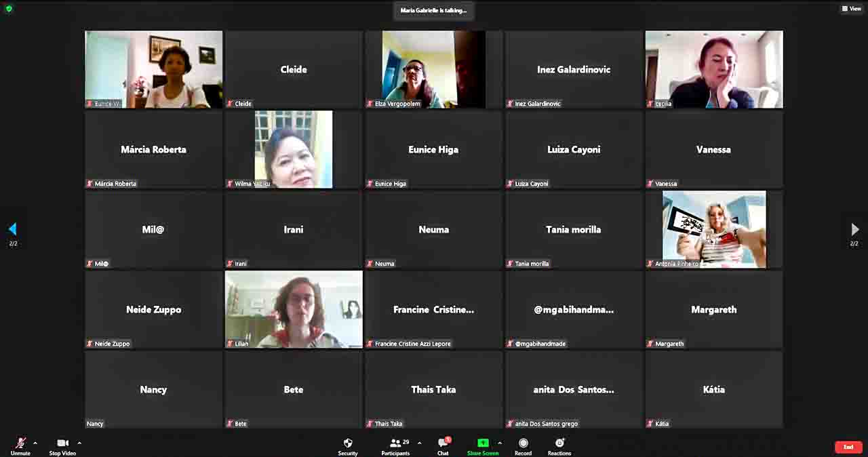Go to previous page with left blue arrow
This screenshot has width=868, height=457.
pos(12,229)
